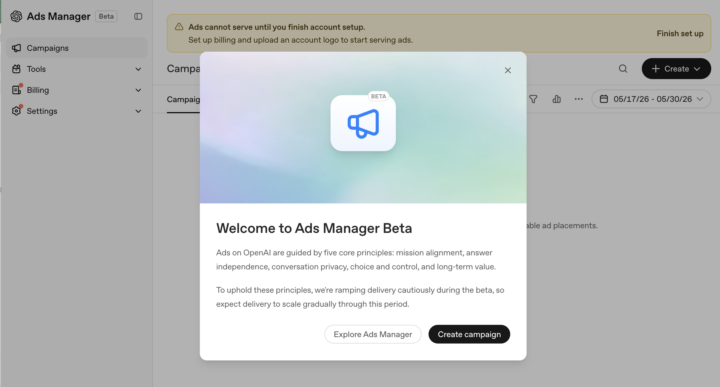Image resolution: width=720 pixels, height=387 pixels.
Task: Click the Beta badge beside Ads Manager
Action: [x=106, y=17]
